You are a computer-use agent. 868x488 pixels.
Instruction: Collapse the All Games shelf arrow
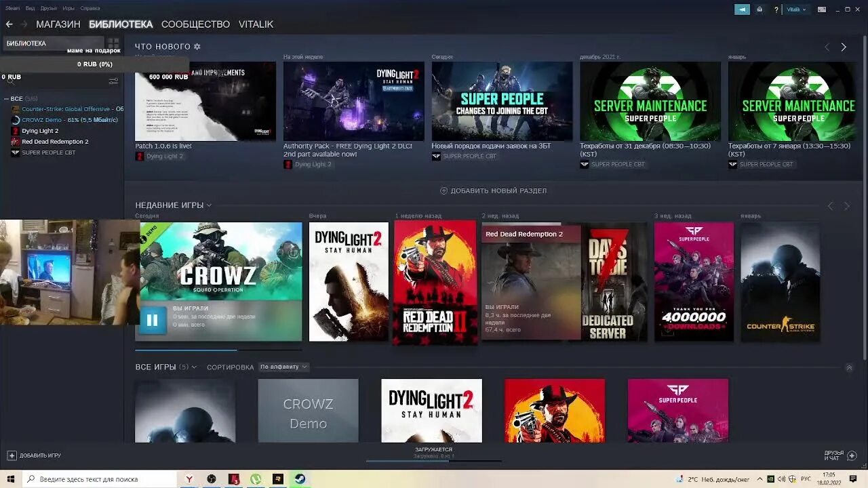(849, 367)
